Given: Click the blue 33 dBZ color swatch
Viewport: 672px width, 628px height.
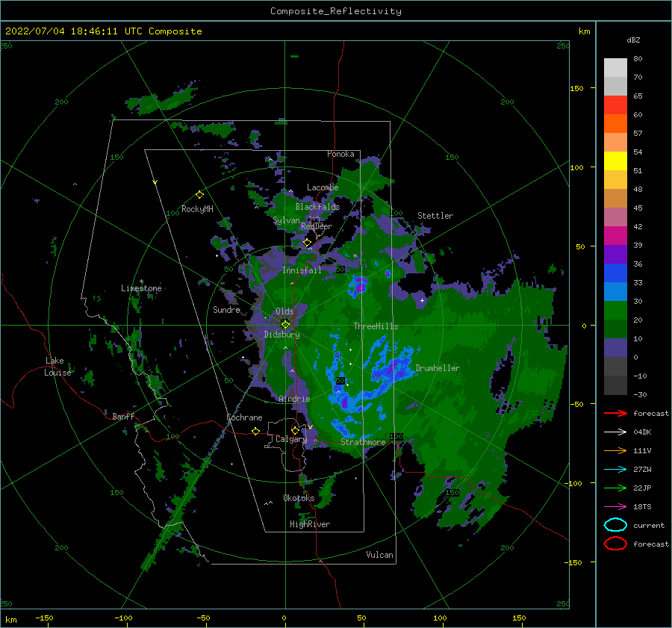Looking at the screenshot, I should pos(615,273).
